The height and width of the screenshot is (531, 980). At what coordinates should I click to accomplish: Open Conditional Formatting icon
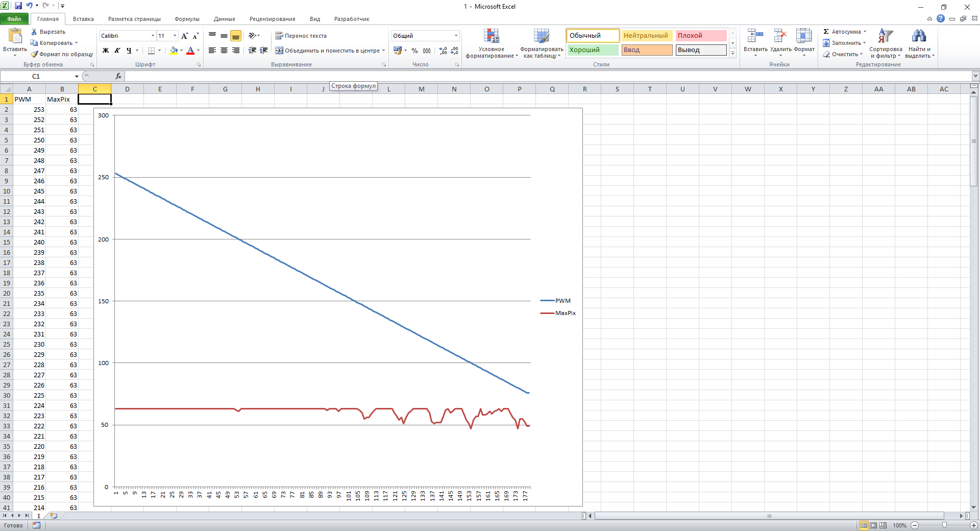[x=491, y=36]
